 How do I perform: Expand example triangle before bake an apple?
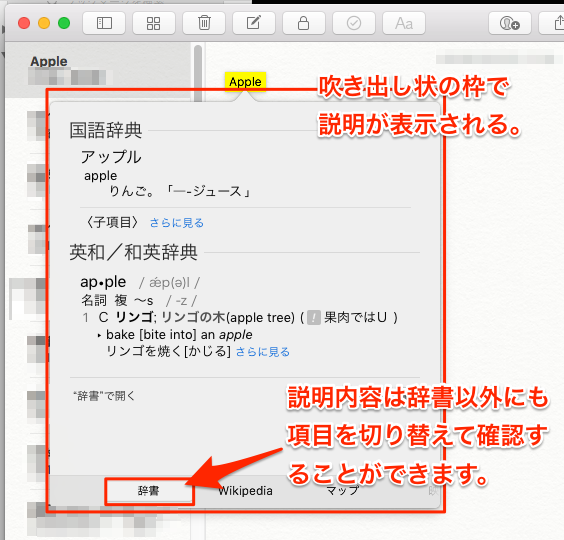pos(99,335)
